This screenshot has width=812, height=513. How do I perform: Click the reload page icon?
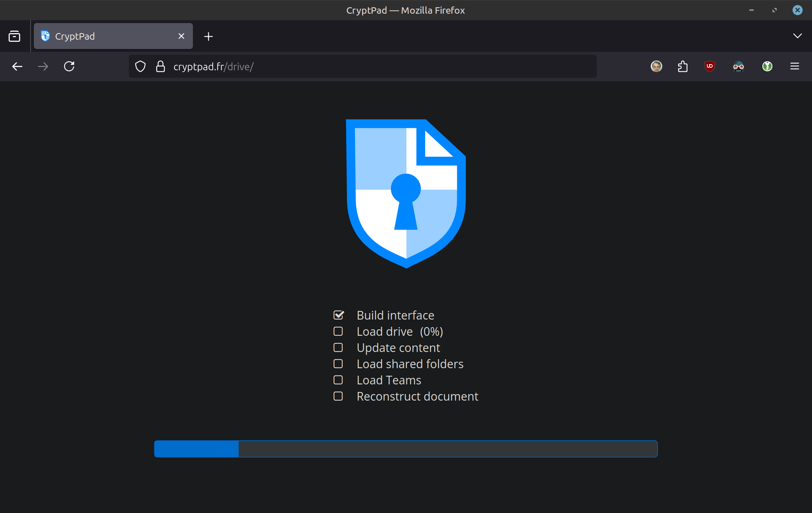tap(69, 66)
